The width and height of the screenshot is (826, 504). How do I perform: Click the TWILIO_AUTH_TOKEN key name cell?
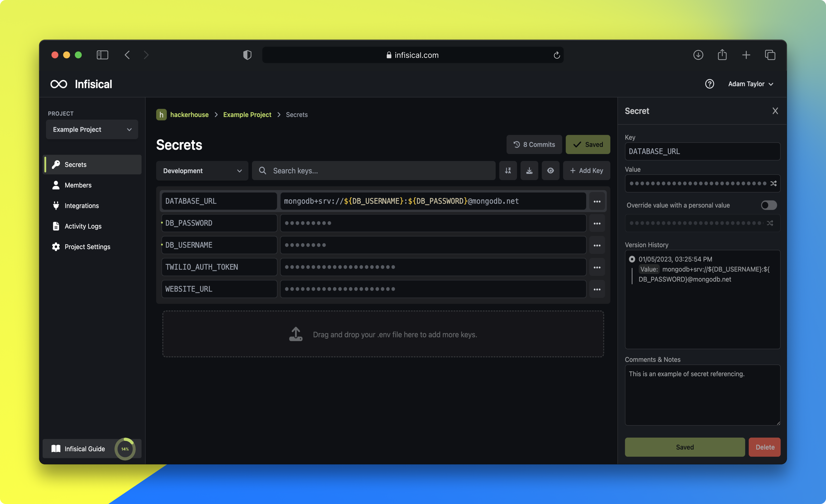coord(219,267)
